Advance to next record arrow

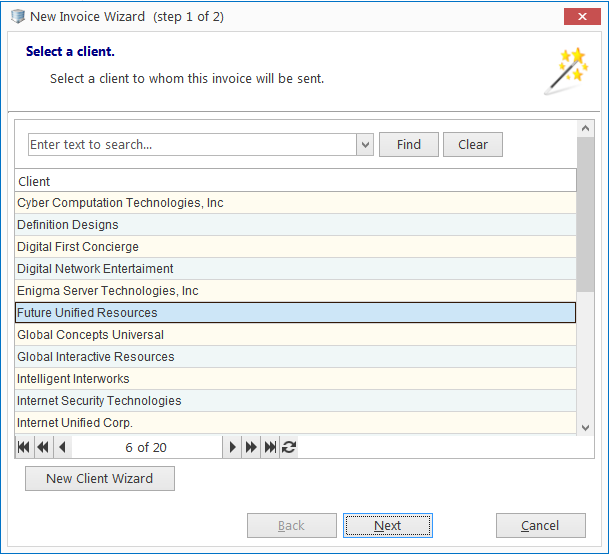click(232, 447)
